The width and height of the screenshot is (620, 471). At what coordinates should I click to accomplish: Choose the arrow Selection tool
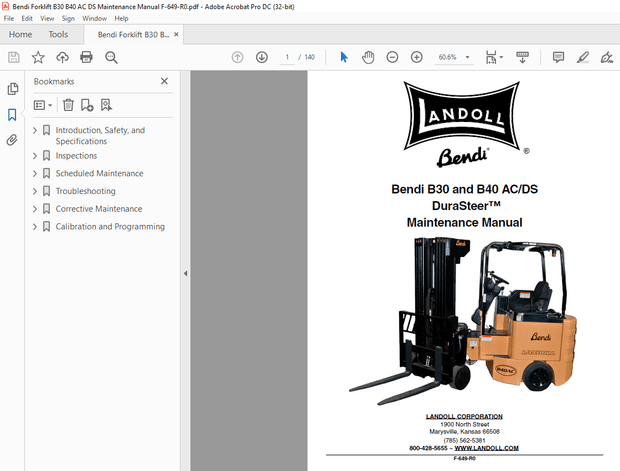tap(344, 57)
